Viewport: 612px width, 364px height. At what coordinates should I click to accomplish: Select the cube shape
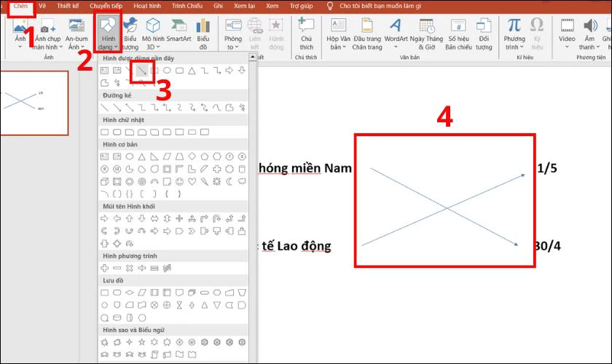point(105,181)
